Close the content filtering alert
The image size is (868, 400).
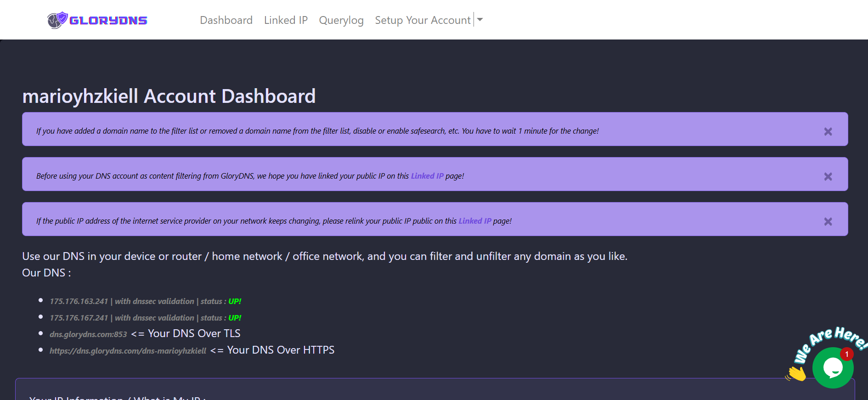828,176
